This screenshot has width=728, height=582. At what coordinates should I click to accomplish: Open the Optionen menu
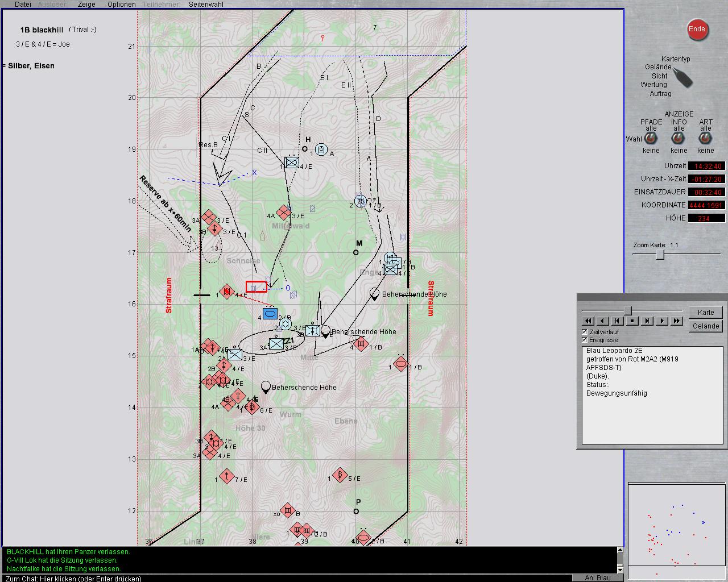(x=122, y=4)
